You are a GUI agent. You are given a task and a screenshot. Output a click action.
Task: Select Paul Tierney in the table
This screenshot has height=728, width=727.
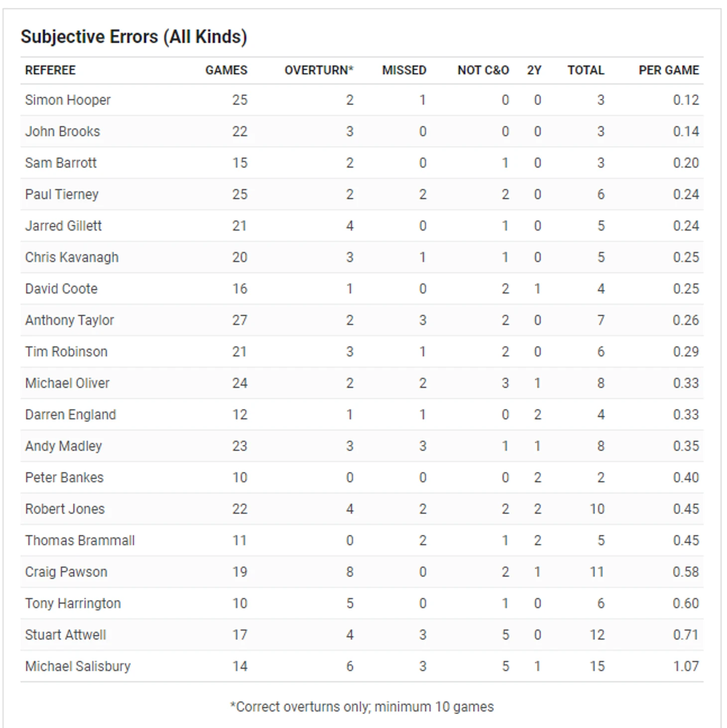click(x=62, y=194)
